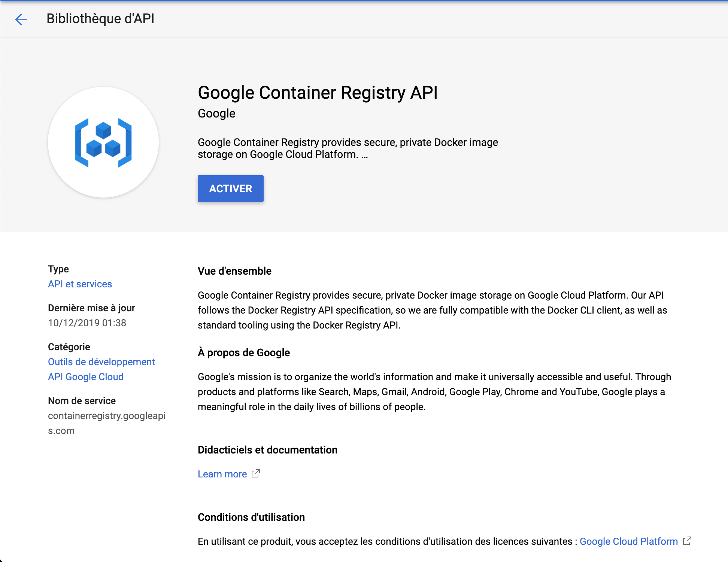Click the Vue d'ensemble heading
728x562 pixels.
pyautogui.click(x=234, y=271)
